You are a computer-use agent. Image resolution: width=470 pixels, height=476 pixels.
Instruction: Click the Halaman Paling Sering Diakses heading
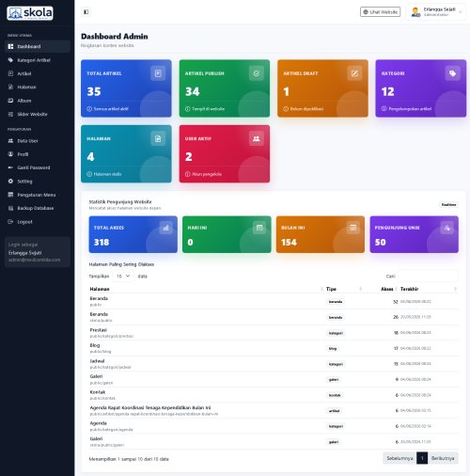pyautogui.click(x=121, y=264)
